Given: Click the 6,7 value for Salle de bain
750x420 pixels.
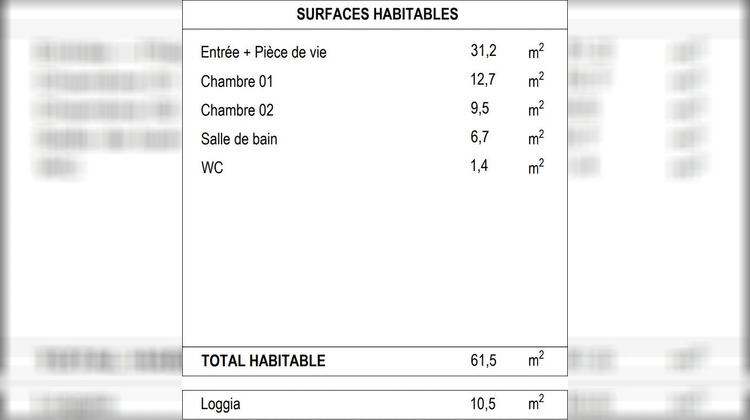Looking at the screenshot, I should pyautogui.click(x=479, y=137).
